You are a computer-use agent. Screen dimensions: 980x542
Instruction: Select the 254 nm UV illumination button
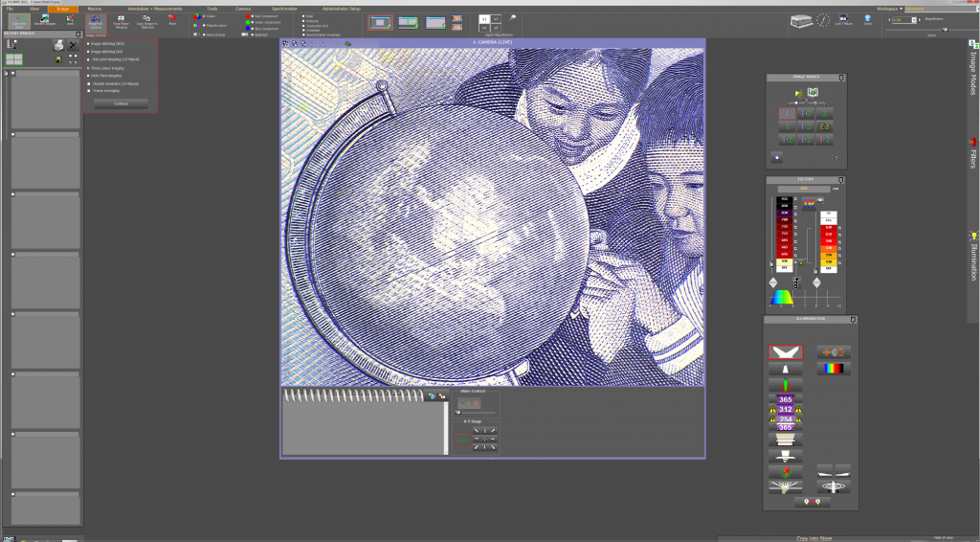click(x=785, y=418)
